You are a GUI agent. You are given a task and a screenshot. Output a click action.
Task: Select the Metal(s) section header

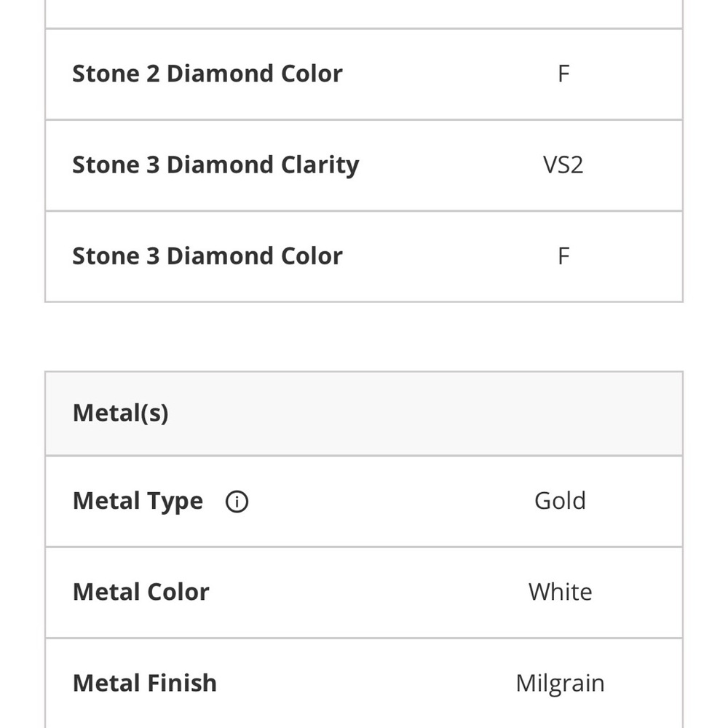121,414
